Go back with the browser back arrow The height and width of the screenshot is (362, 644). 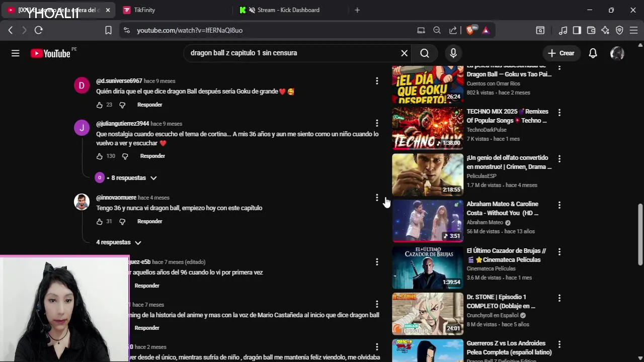click(x=11, y=30)
